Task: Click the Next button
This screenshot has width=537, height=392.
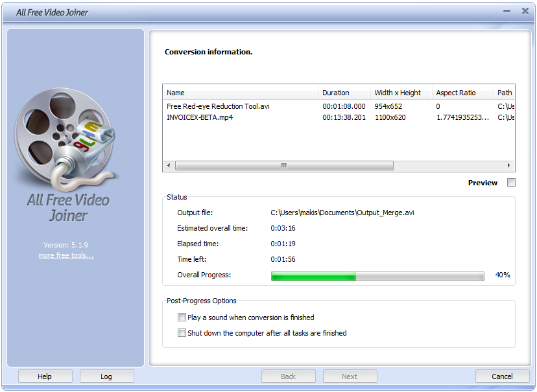Action: click(x=350, y=376)
